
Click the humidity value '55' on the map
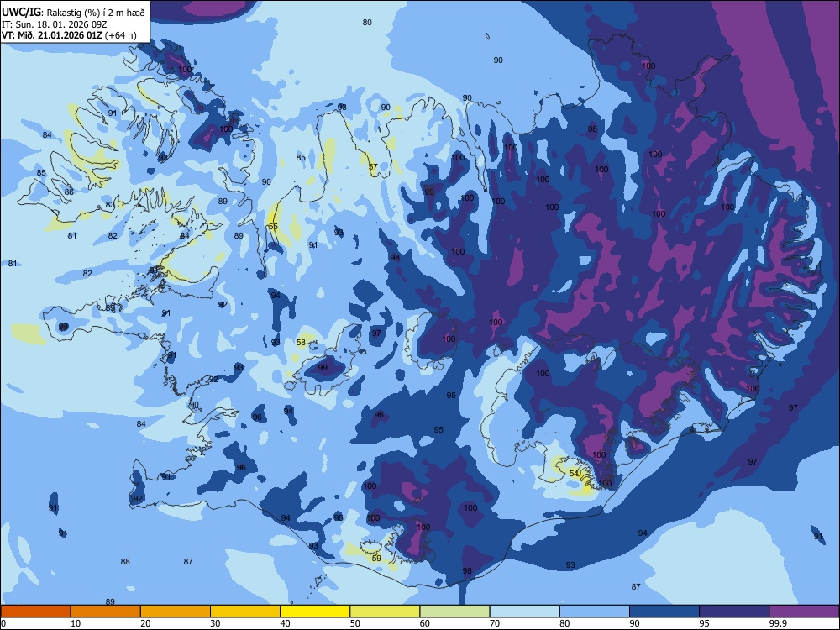coord(273,227)
